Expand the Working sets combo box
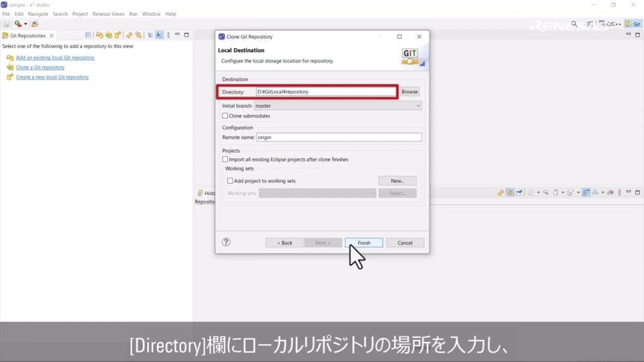Viewport: 644px width, 362px height. click(317, 193)
